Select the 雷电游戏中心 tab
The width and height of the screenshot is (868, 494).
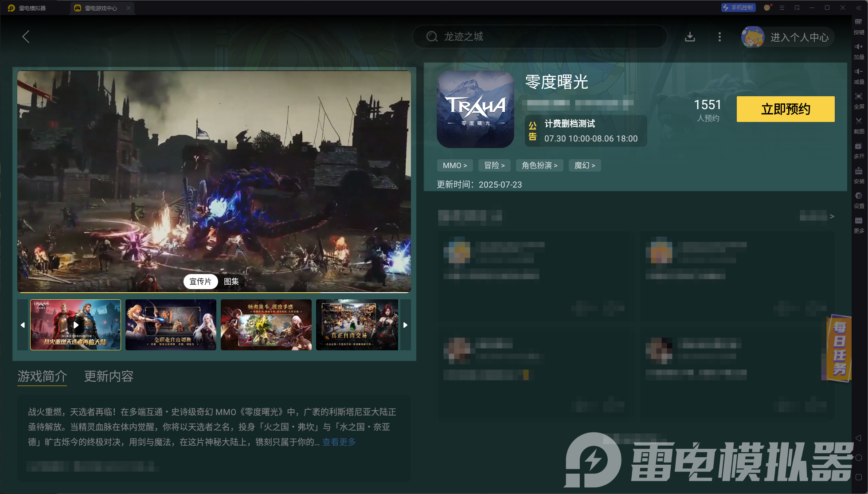101,8
